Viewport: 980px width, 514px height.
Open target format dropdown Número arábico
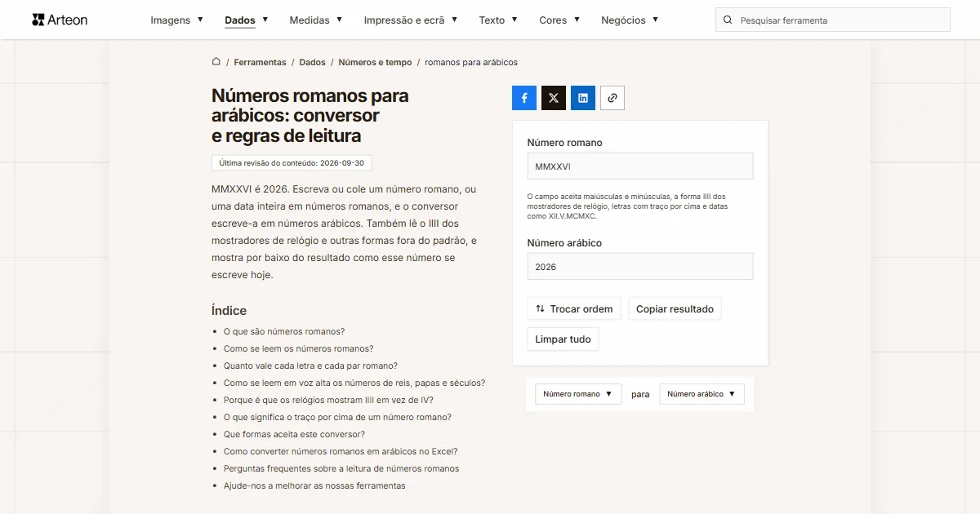pyautogui.click(x=702, y=394)
